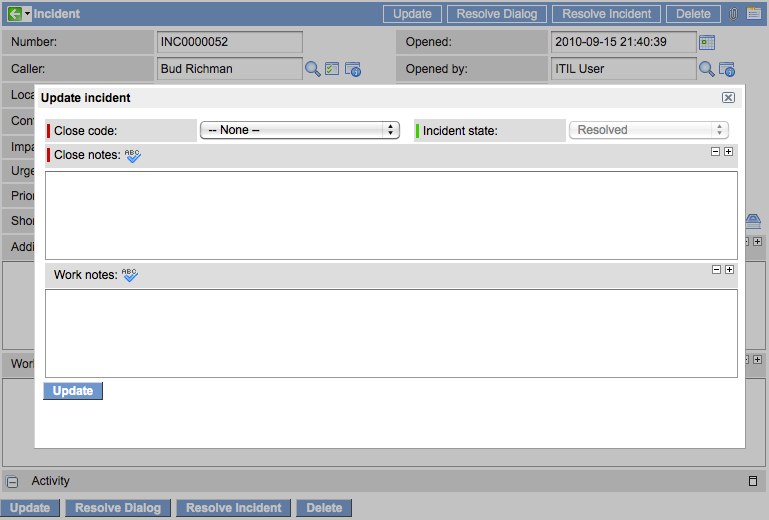Enlarge the Work notes text area
Viewport: 769px width, 520px height.
click(x=729, y=270)
